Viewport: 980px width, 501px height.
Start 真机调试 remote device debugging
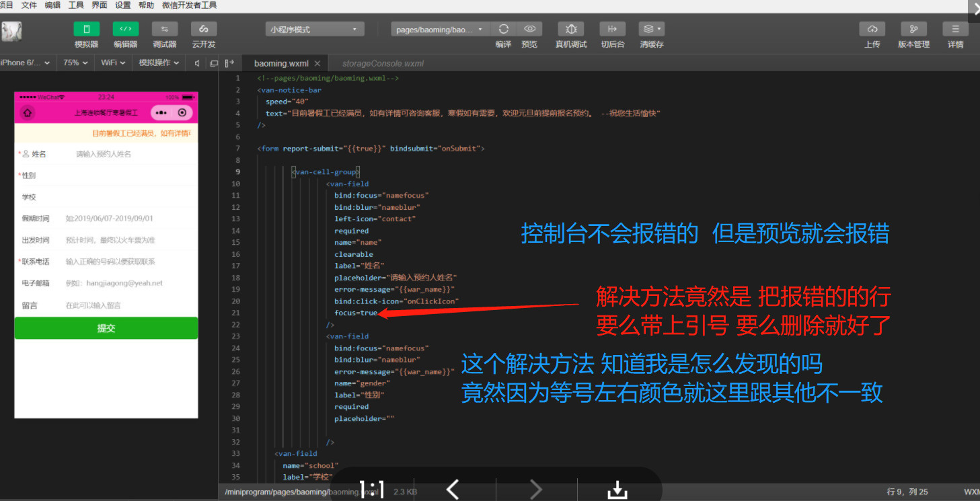pyautogui.click(x=571, y=29)
